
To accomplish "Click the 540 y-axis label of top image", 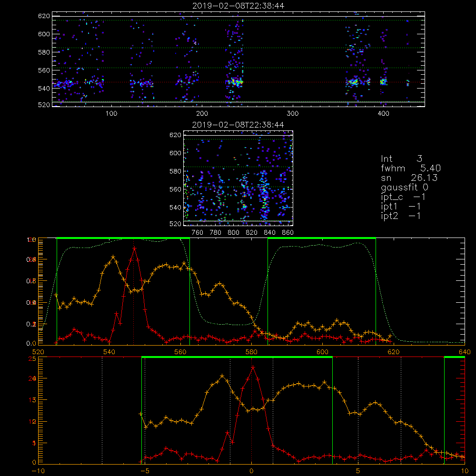I will [44, 89].
